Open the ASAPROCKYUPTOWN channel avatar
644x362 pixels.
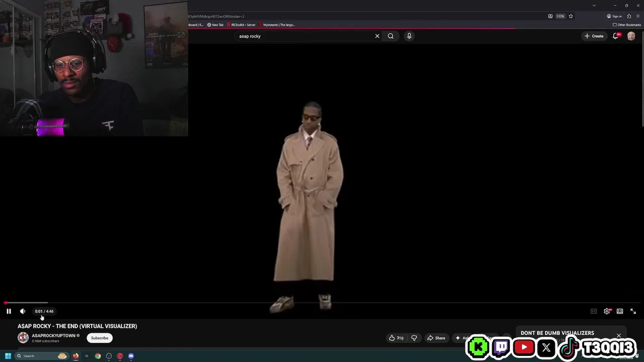[x=23, y=338]
